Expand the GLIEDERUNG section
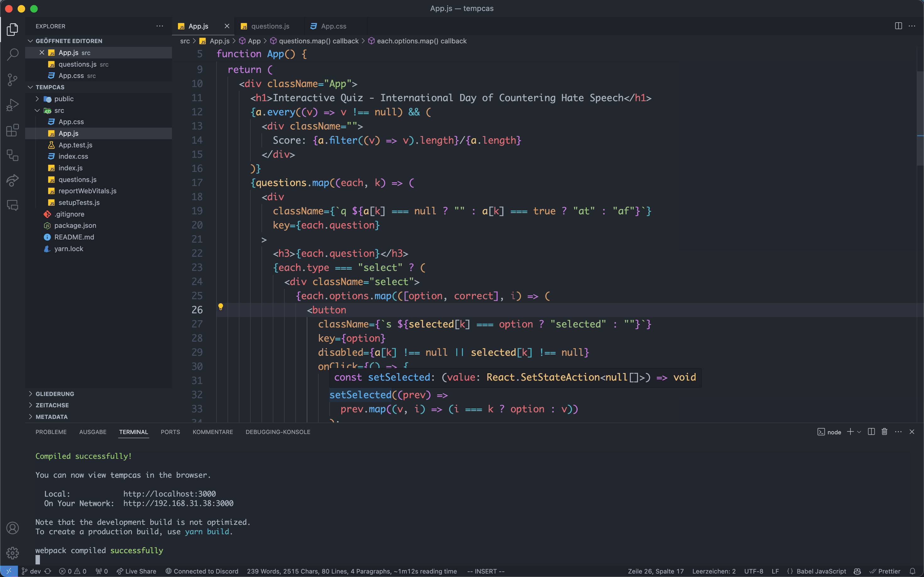This screenshot has height=577, width=924. pyautogui.click(x=55, y=394)
